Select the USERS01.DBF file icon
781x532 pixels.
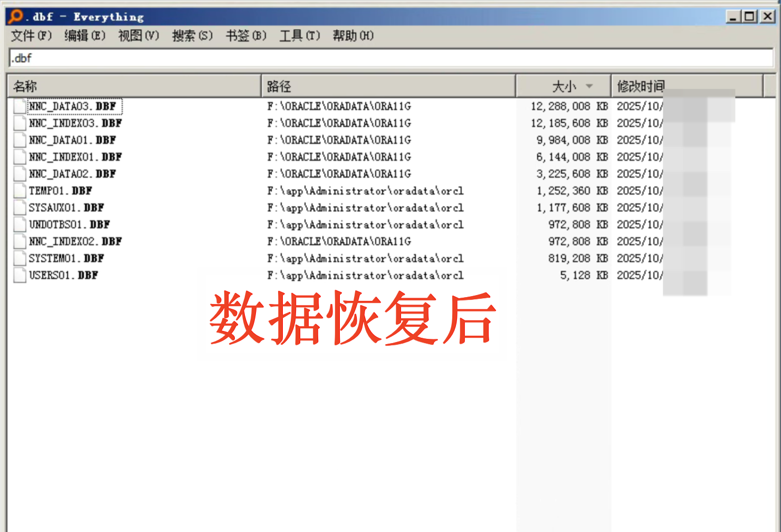pos(20,275)
